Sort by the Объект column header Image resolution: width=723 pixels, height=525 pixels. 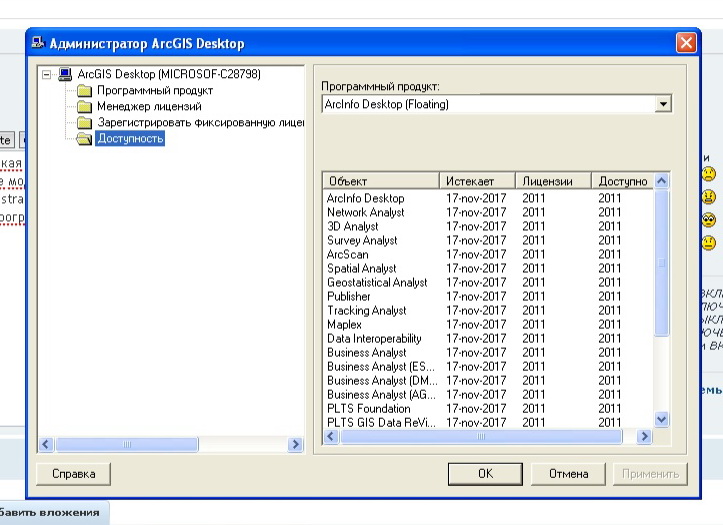coord(380,181)
